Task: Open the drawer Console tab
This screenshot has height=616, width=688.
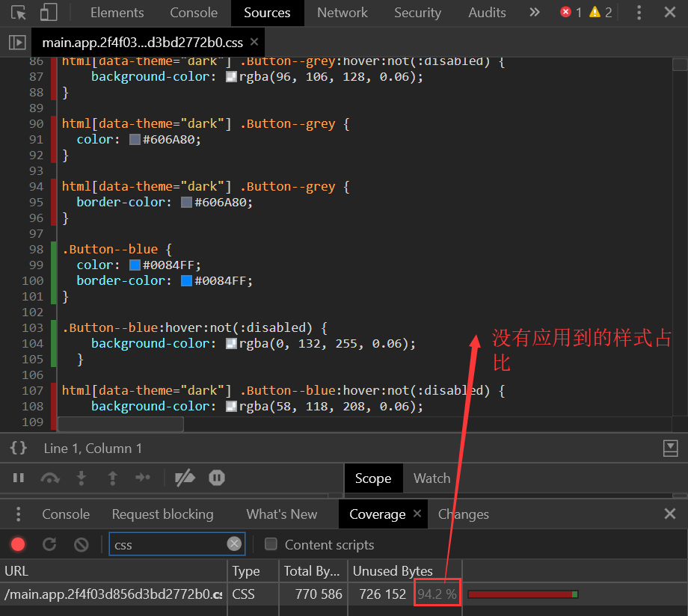Action: pyautogui.click(x=66, y=514)
